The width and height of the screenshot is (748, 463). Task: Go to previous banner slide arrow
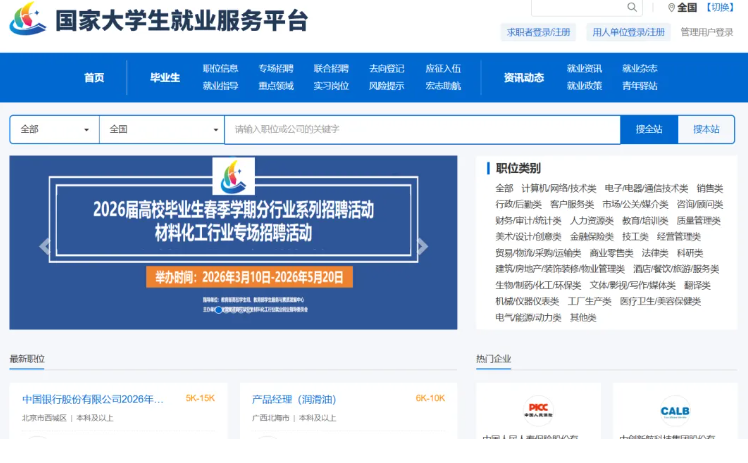click(x=44, y=246)
